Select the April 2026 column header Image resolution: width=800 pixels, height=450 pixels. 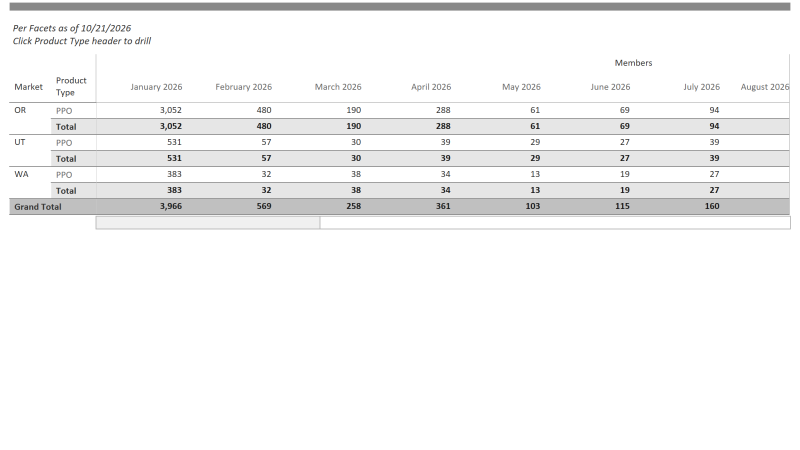[431, 87]
